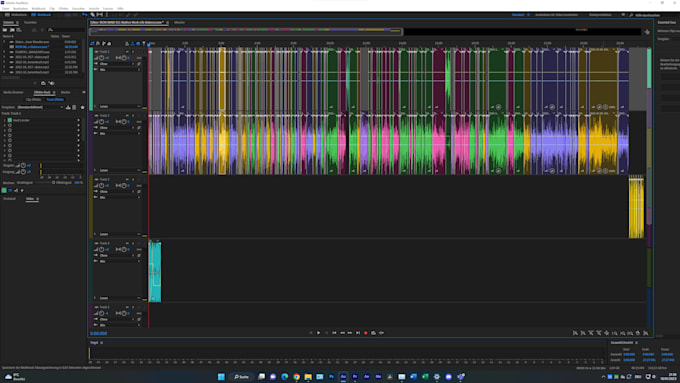
Task: Show Inputs/Outputs section in track headers
Action: [92, 43]
